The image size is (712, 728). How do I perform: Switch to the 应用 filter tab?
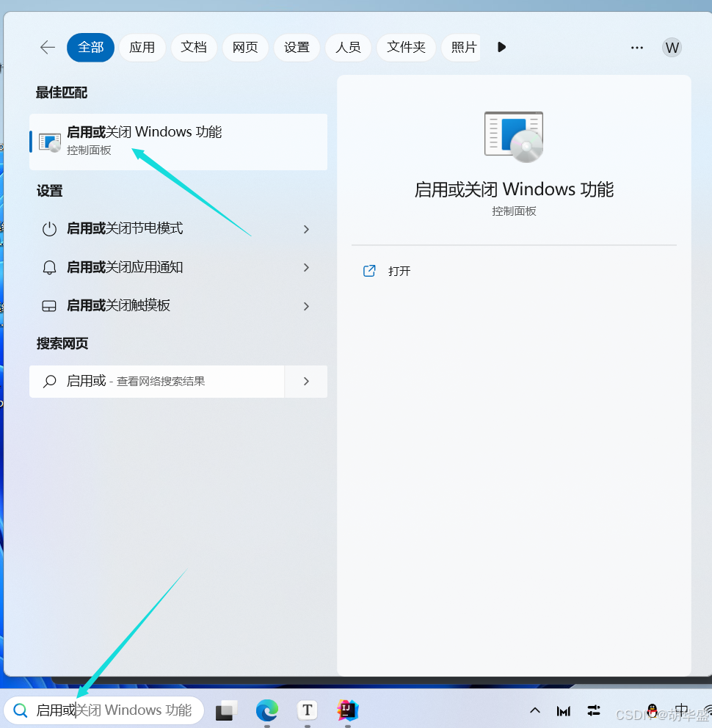(142, 48)
